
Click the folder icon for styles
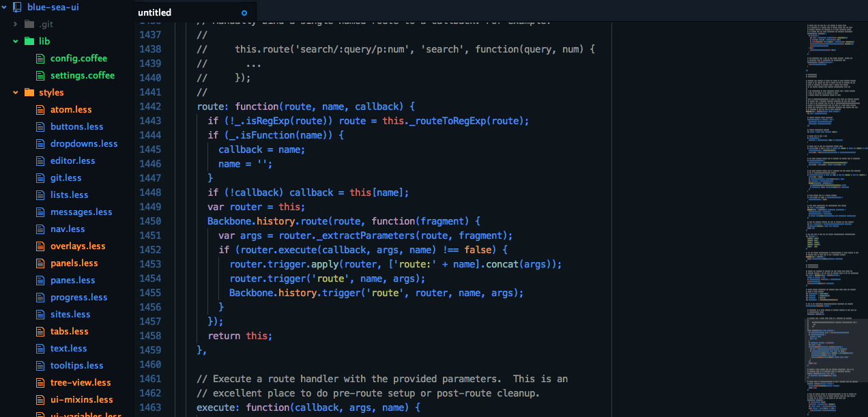29,92
